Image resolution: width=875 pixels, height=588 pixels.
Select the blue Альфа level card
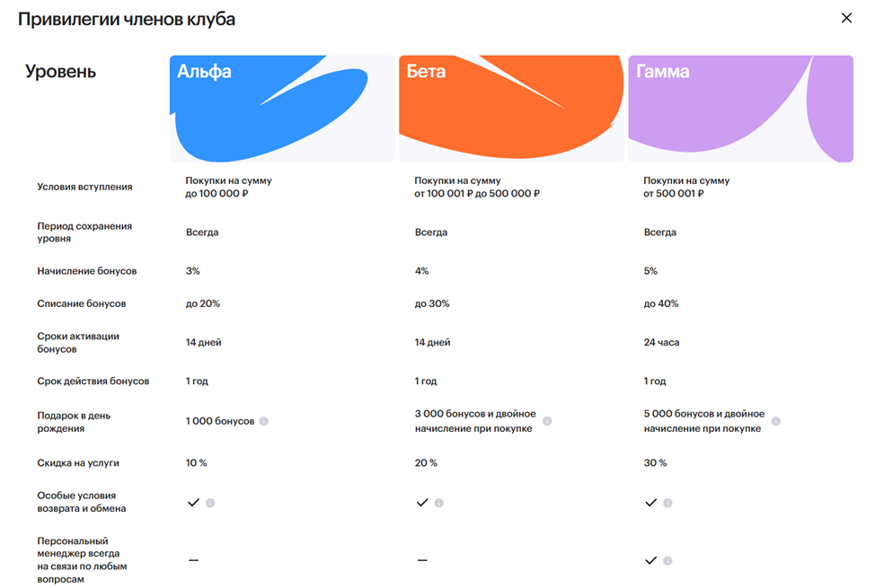282,109
